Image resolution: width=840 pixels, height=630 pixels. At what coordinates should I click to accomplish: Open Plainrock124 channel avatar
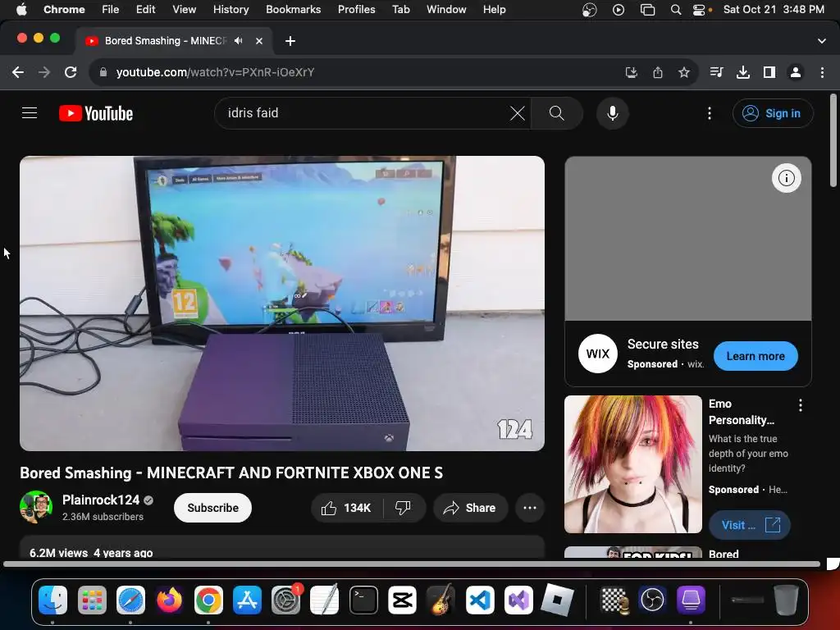36,507
